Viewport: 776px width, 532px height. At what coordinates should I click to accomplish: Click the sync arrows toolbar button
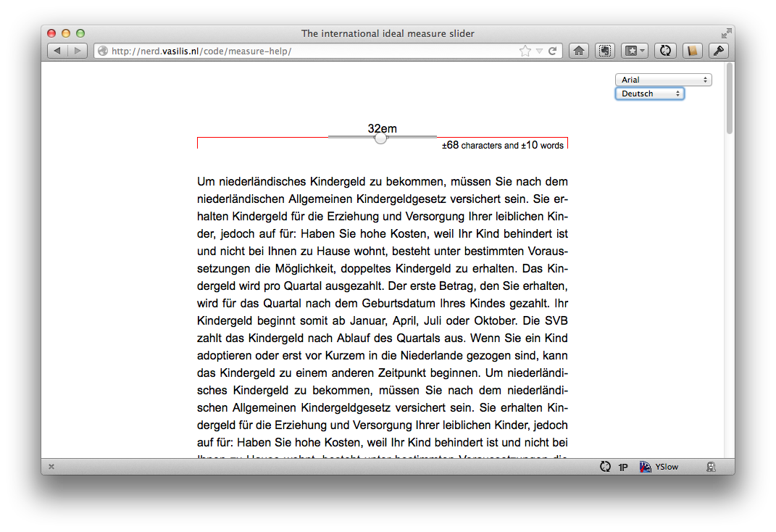666,51
